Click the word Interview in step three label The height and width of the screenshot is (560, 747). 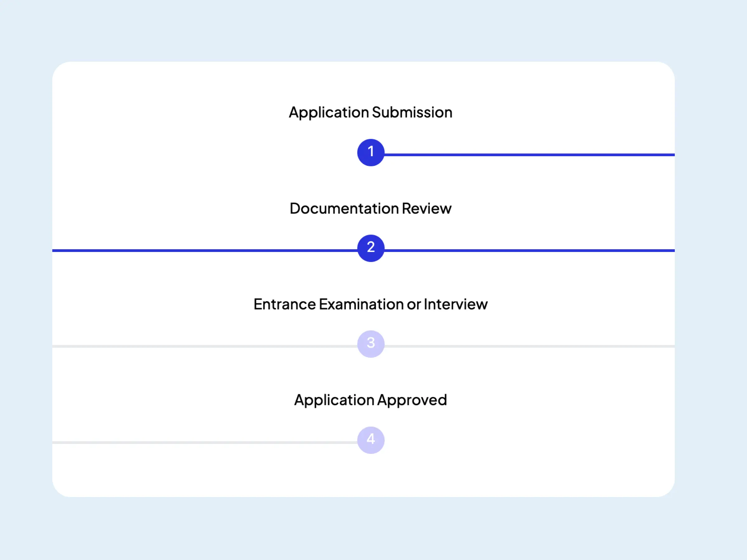pos(455,304)
